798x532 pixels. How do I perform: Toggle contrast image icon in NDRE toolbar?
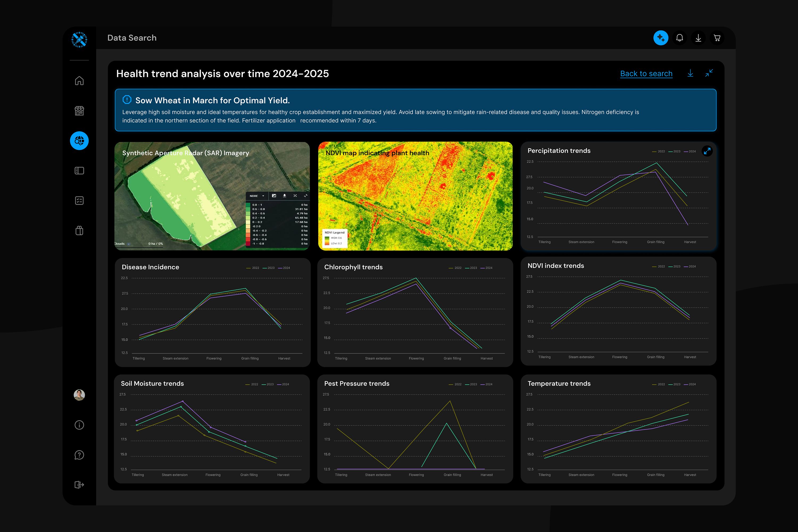tap(274, 196)
